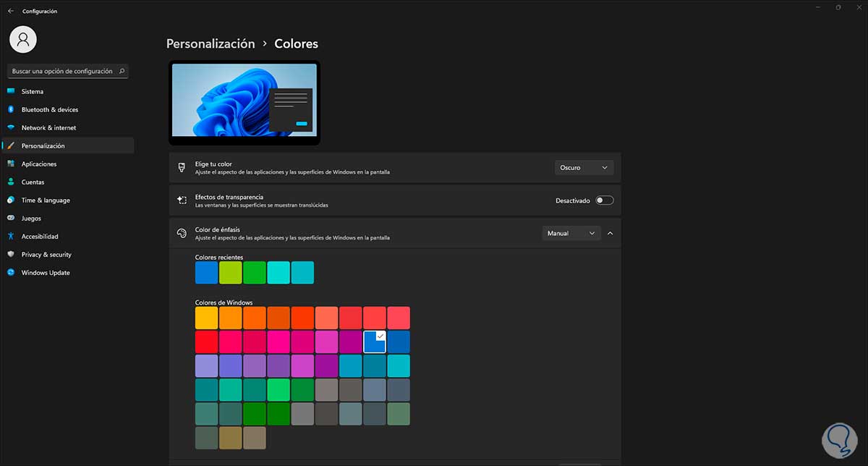Click the Juegos controller icon
Screen dimensions: 868x466
tap(11, 219)
